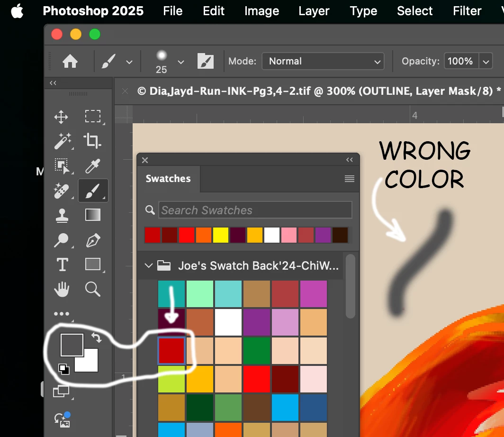Pick the orange recent swatch
Screen dimensions: 504x437
[204, 235]
